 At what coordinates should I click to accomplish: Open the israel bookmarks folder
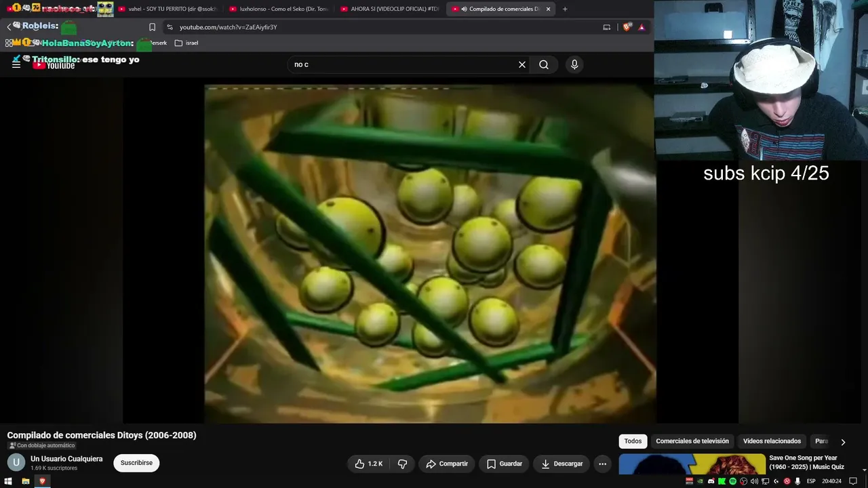186,43
